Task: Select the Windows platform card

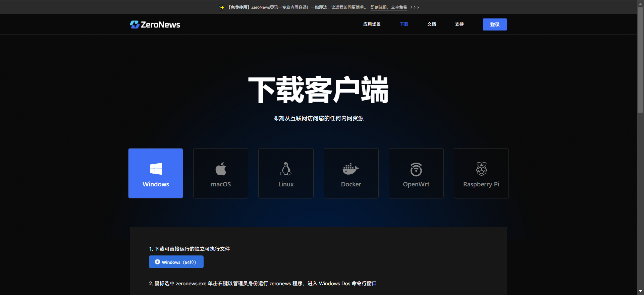Action: [x=156, y=173]
